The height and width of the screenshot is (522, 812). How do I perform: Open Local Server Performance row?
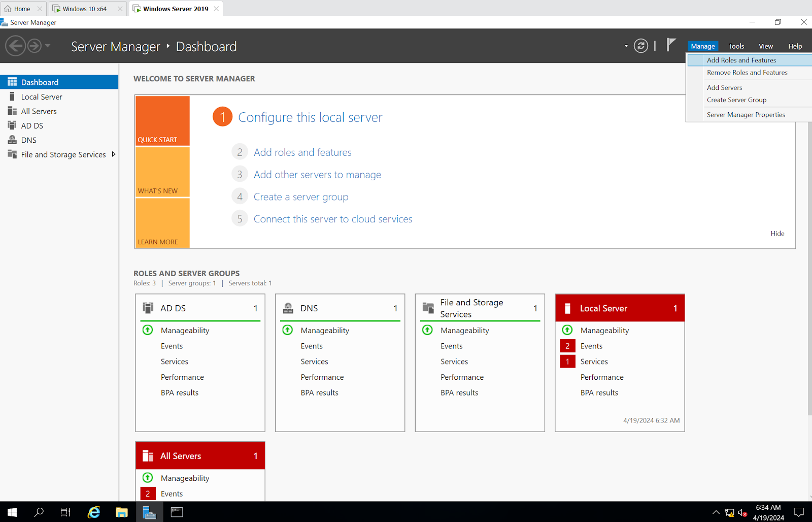coord(602,377)
